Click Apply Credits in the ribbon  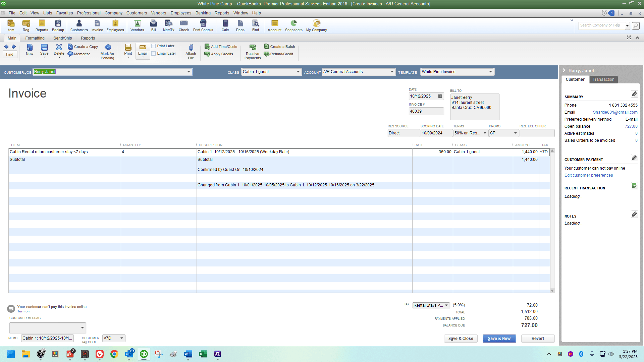click(219, 54)
